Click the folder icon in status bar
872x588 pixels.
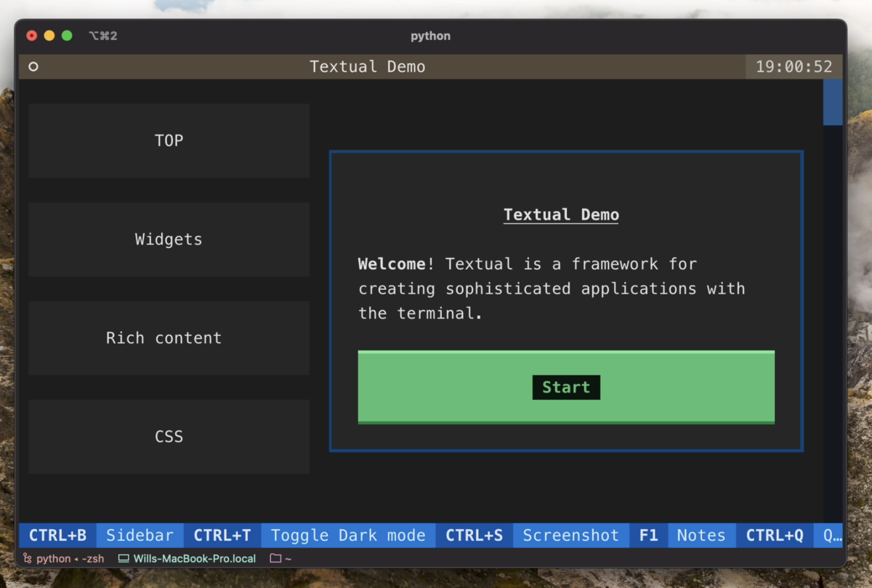275,559
